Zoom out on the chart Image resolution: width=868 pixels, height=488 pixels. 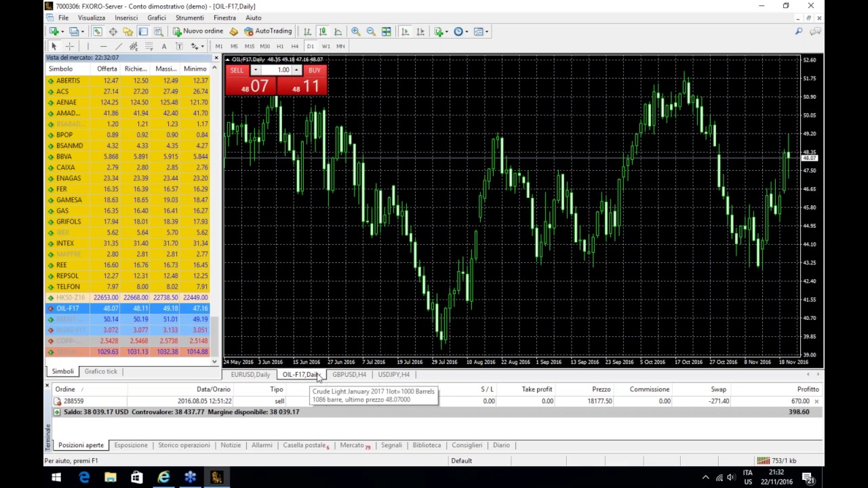[x=371, y=31]
